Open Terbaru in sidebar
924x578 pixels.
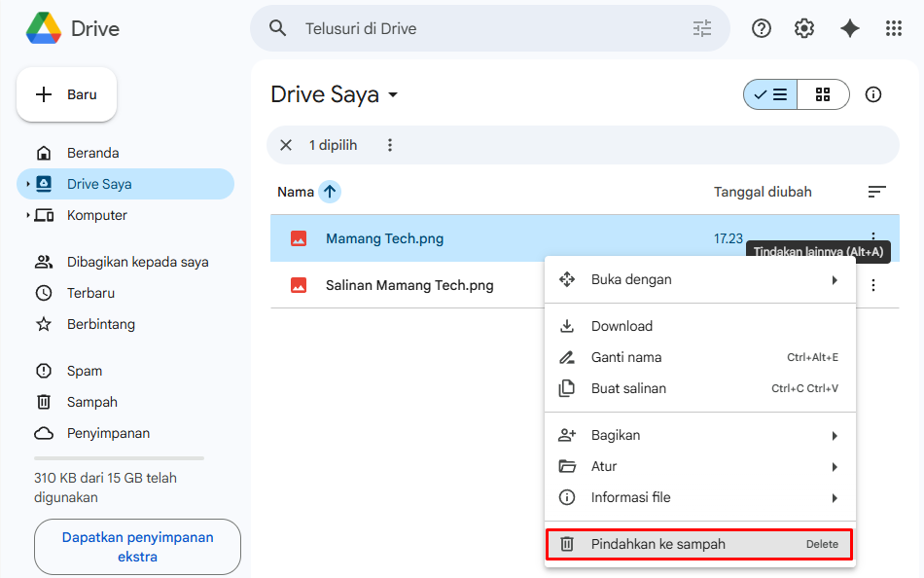pyautogui.click(x=125, y=293)
